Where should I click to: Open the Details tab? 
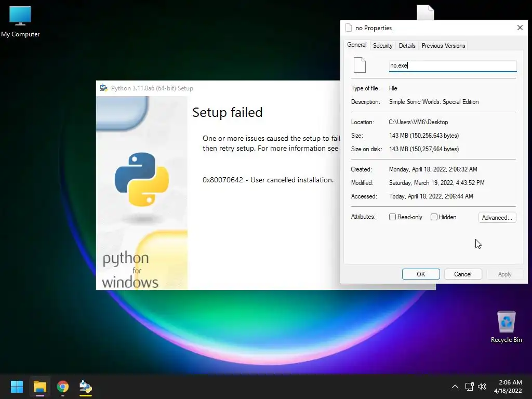(x=407, y=46)
